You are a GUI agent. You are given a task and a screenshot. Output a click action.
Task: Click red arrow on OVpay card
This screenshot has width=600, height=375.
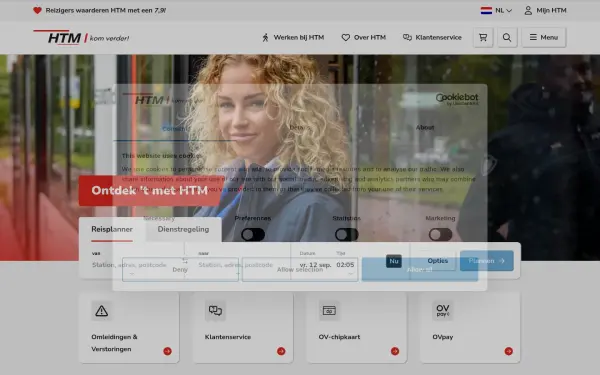(509, 351)
